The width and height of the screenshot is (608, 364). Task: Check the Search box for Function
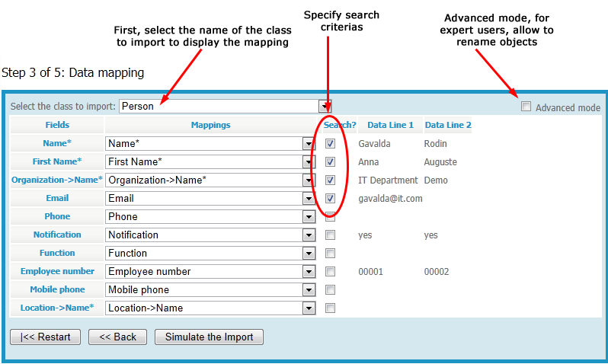click(x=330, y=254)
